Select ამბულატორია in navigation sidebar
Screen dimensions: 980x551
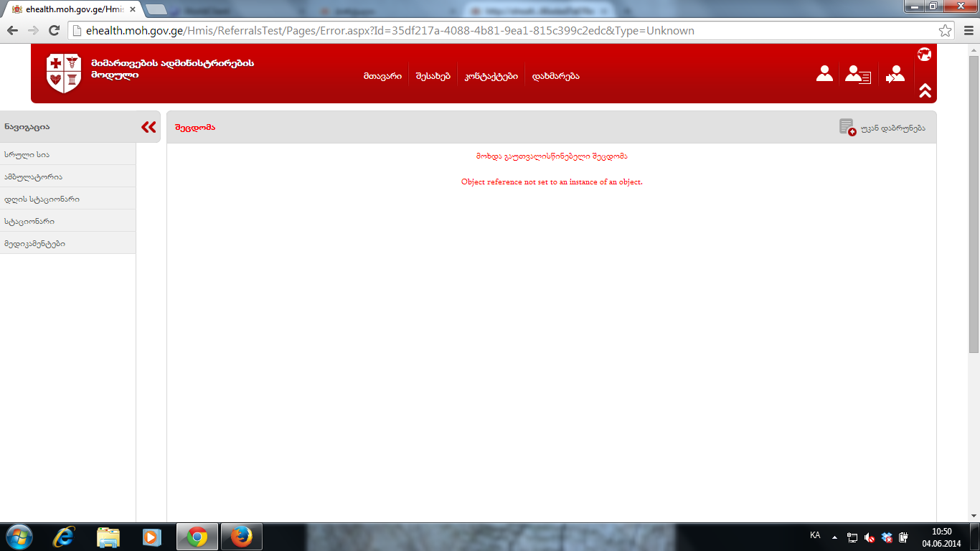click(x=33, y=176)
